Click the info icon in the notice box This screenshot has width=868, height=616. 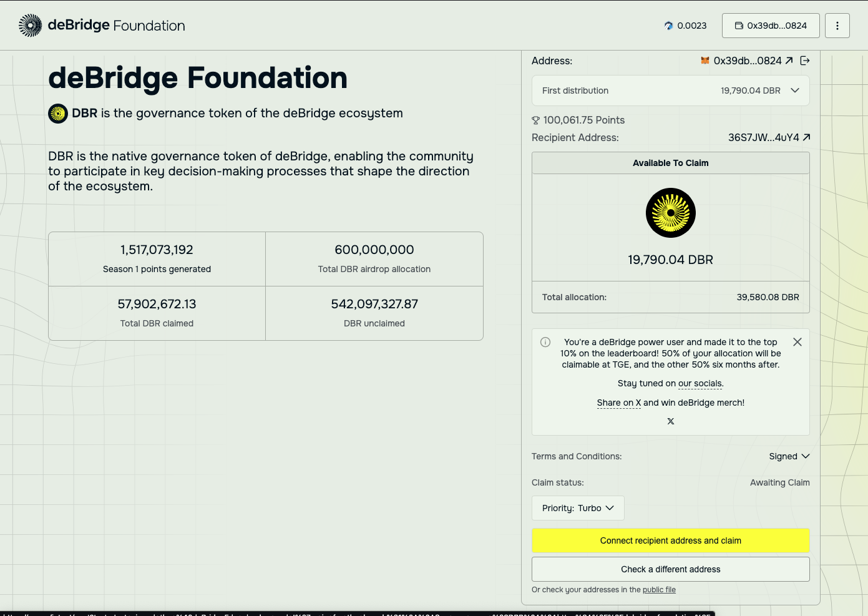coord(545,342)
